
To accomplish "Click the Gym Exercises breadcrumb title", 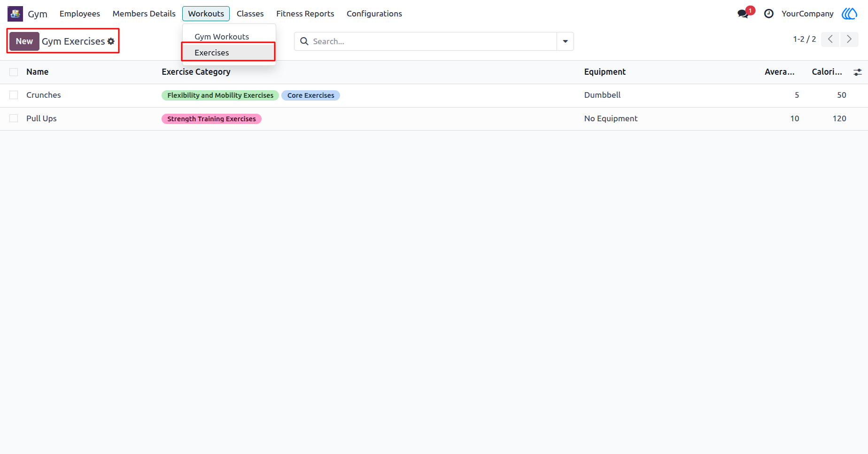I will click(73, 41).
